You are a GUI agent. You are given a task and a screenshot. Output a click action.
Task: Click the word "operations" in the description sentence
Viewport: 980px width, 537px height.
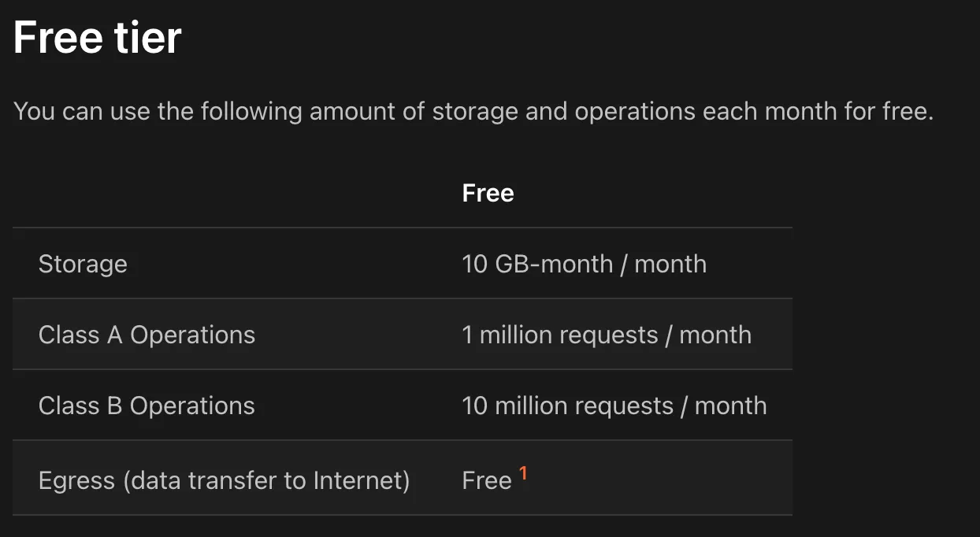(x=635, y=111)
